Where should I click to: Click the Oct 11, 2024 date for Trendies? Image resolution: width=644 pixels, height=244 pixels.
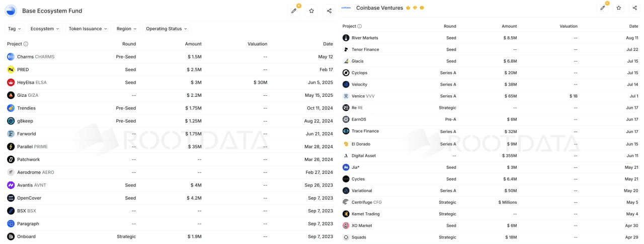[320, 108]
